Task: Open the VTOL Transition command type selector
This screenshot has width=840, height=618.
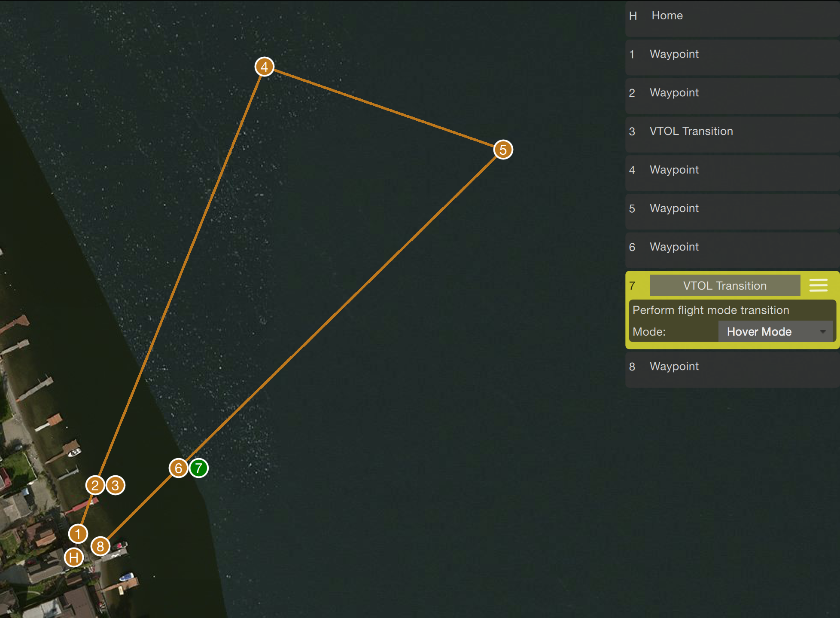Action: coord(724,285)
